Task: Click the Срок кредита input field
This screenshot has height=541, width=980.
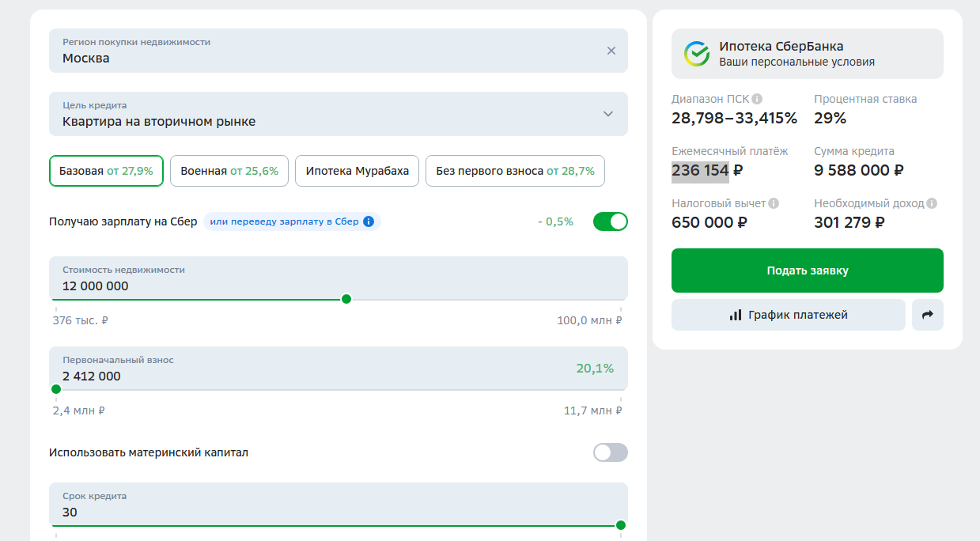Action: pos(339,505)
